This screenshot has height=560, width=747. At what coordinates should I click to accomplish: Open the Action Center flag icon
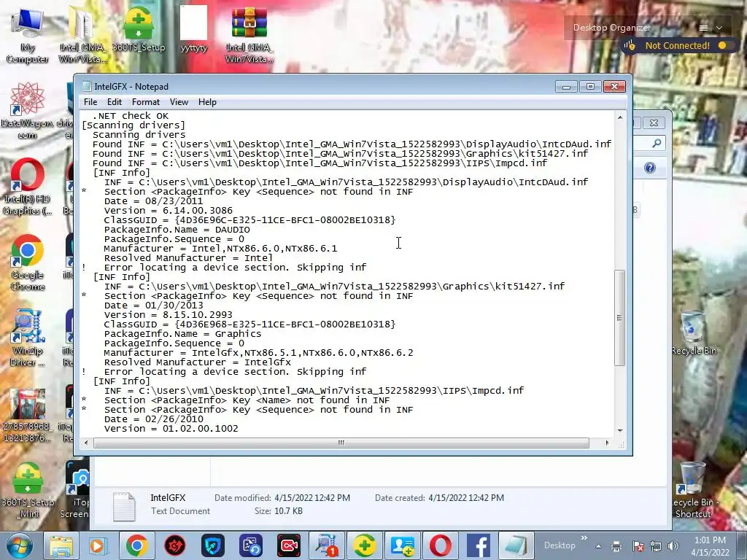tap(638, 546)
